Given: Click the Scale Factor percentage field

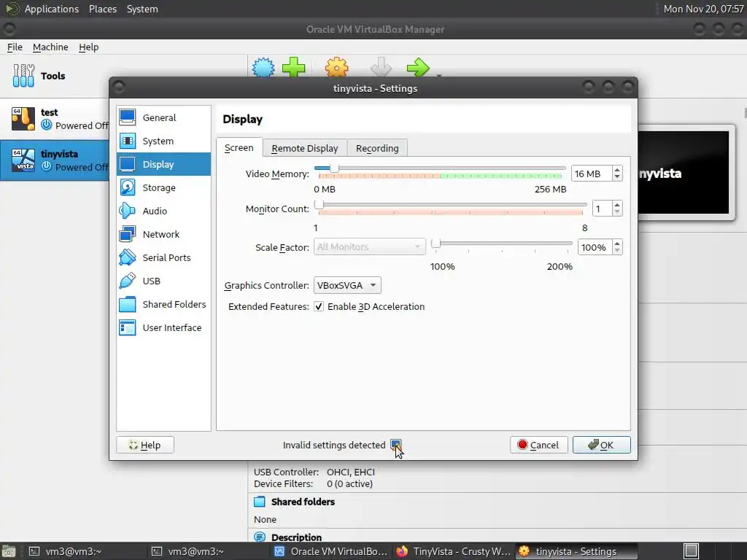Looking at the screenshot, I should (595, 247).
